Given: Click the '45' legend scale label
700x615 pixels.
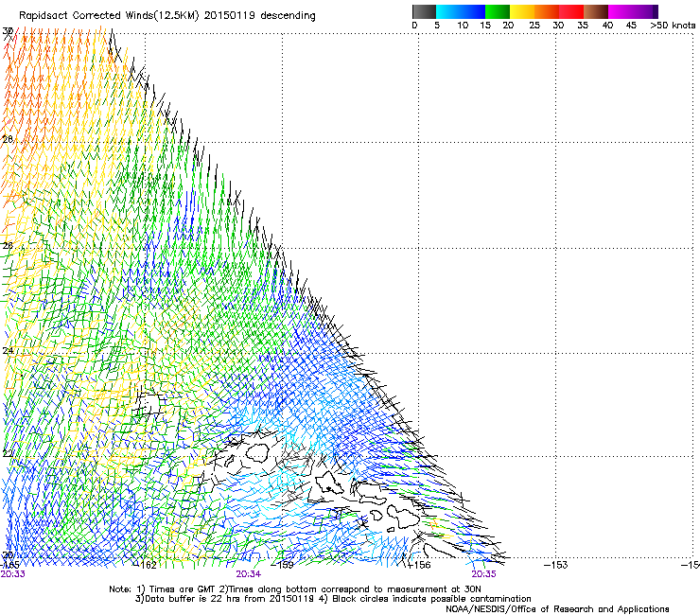Looking at the screenshot, I should 631,26.
